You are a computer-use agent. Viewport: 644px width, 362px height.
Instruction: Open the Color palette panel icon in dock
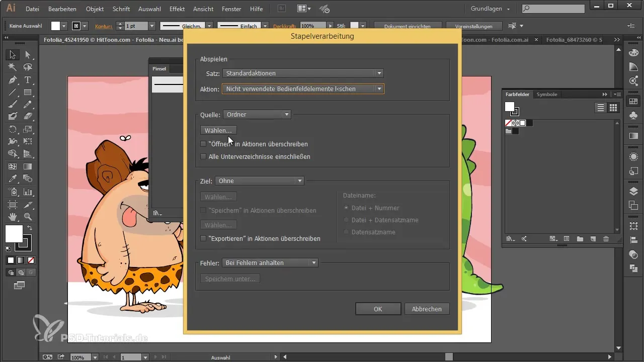(633, 53)
